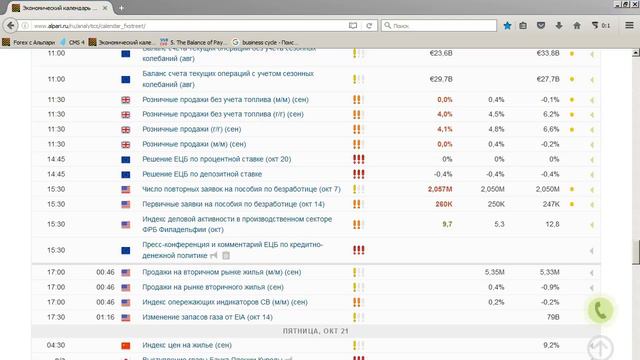Open Решение ЕЦБ по депозитной ставке link

202,174
